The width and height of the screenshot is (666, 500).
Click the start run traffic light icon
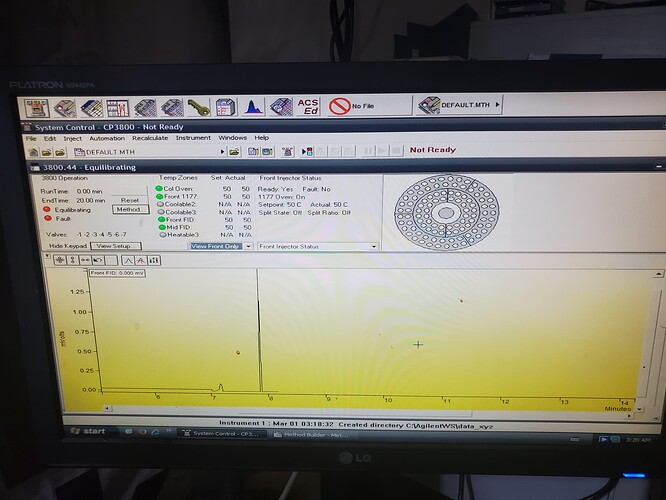tap(307, 151)
